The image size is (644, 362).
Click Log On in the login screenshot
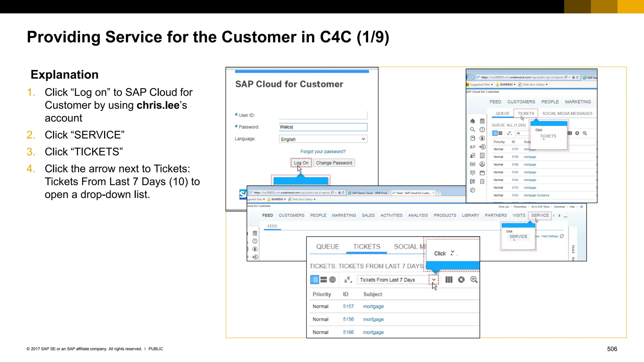[x=301, y=163]
